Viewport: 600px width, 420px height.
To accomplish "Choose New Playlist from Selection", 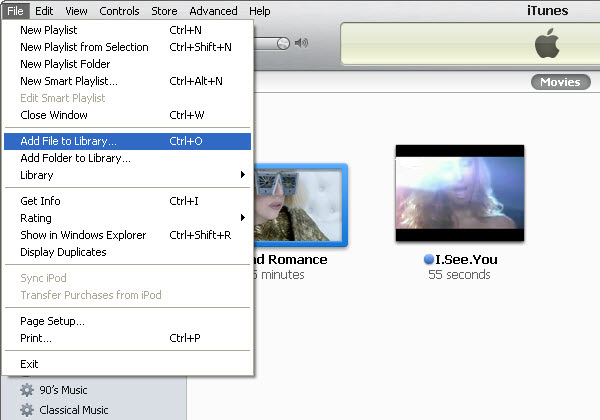I will pyautogui.click(x=127, y=47).
